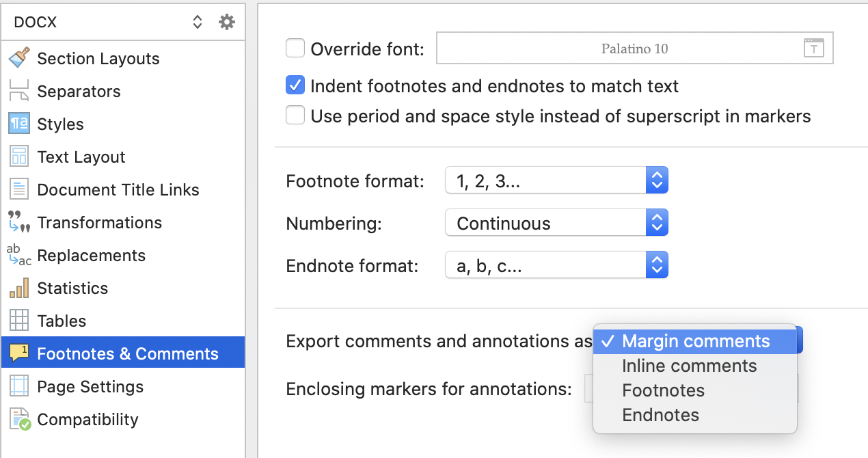Open the gear actions menu

click(x=227, y=22)
